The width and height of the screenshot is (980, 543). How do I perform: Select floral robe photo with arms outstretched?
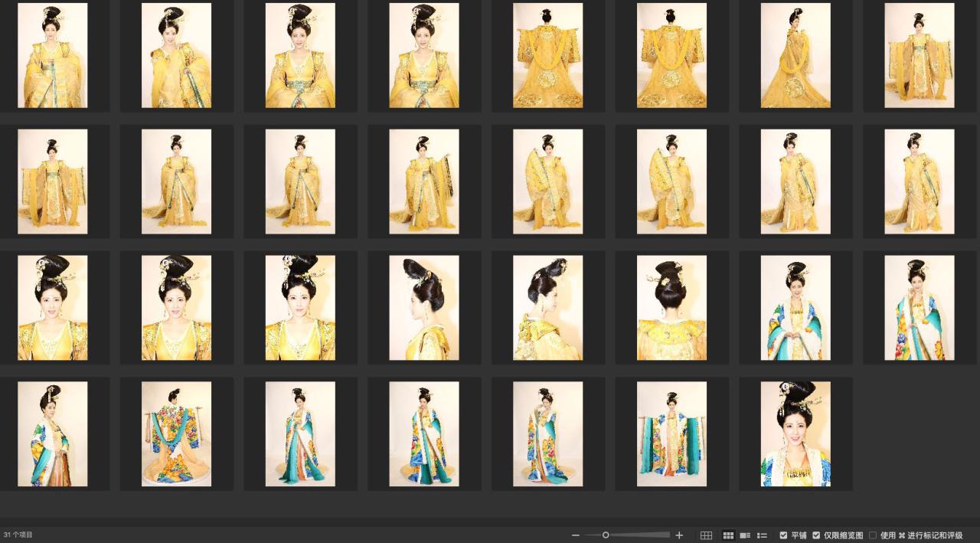pyautogui.click(x=671, y=434)
